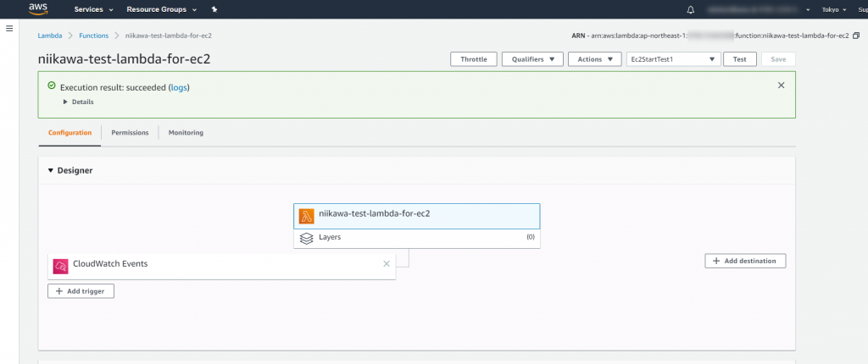Click the Test button

coord(739,59)
